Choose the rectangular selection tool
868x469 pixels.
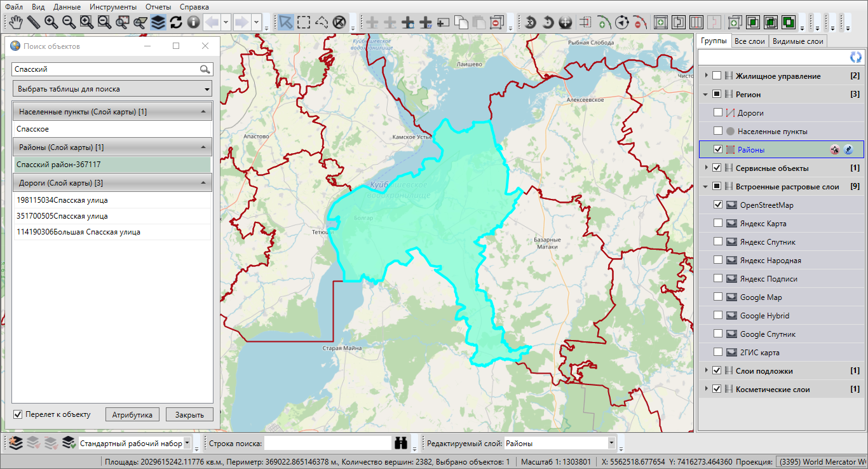click(304, 22)
